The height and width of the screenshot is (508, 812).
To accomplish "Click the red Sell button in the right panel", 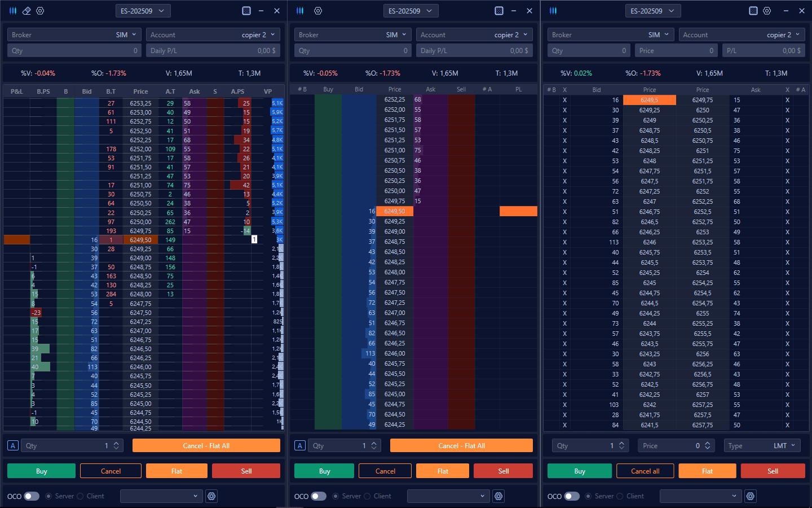I will point(773,471).
